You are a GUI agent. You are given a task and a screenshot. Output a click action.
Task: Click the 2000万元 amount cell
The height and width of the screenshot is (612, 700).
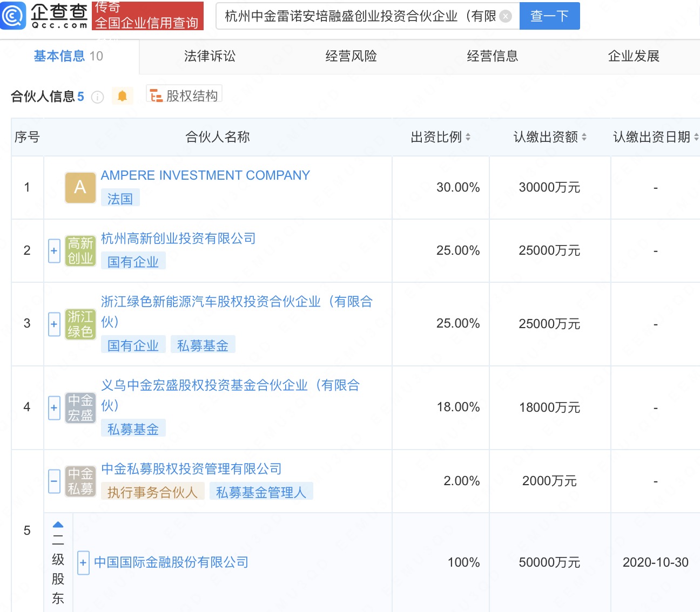click(x=549, y=480)
